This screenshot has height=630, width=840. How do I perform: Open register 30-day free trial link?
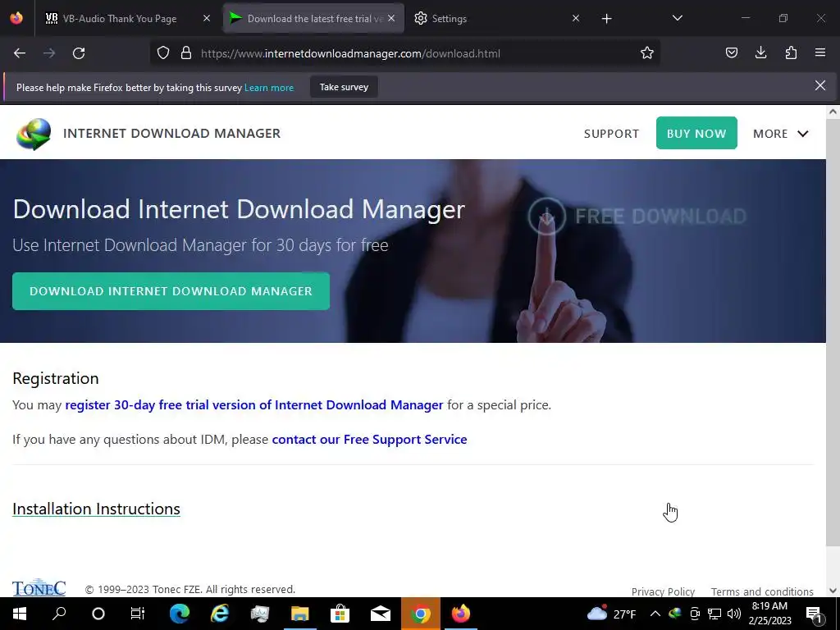pos(254,405)
